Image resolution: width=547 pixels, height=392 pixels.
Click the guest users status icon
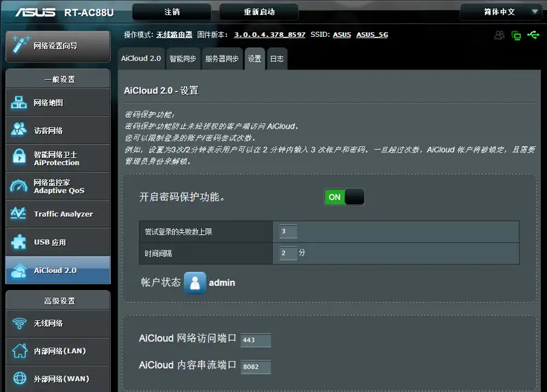coord(499,35)
